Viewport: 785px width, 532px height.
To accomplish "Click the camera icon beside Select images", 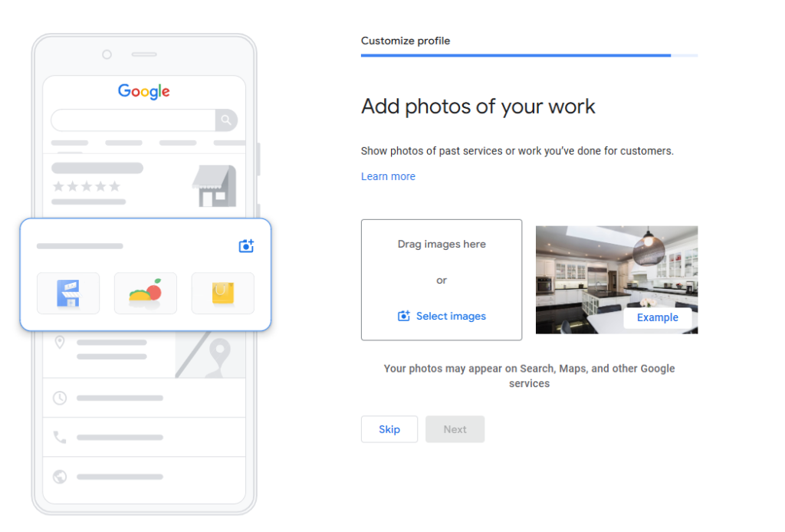I will (403, 316).
